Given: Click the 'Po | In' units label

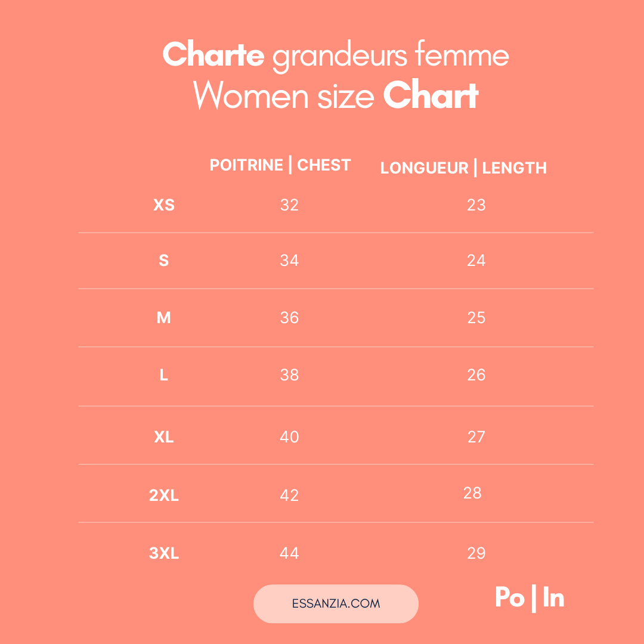Looking at the screenshot, I should click(x=530, y=598).
